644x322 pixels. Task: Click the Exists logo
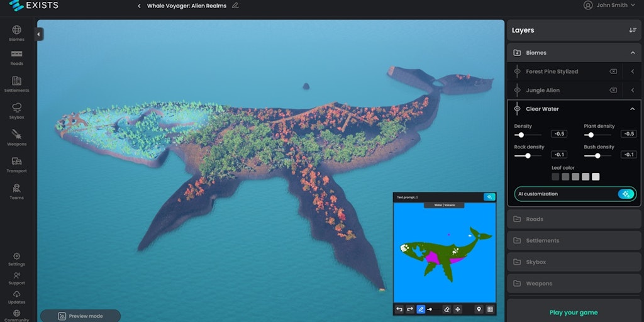pos(34,5)
